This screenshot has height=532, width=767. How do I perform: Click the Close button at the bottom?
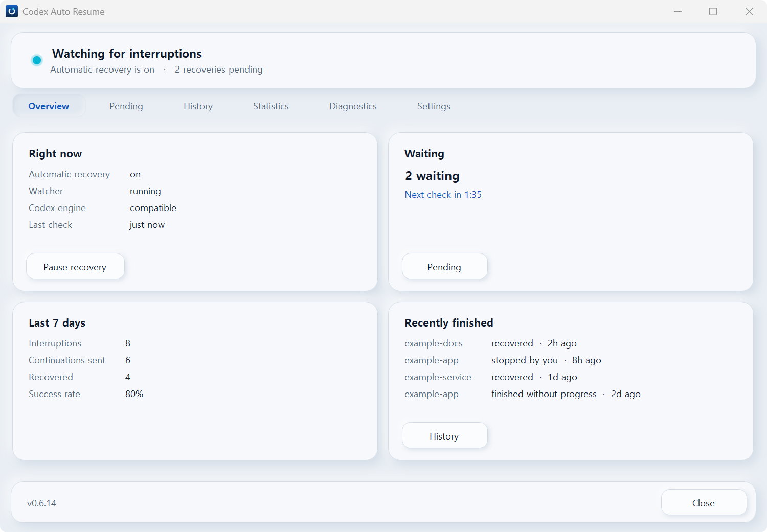click(x=704, y=502)
